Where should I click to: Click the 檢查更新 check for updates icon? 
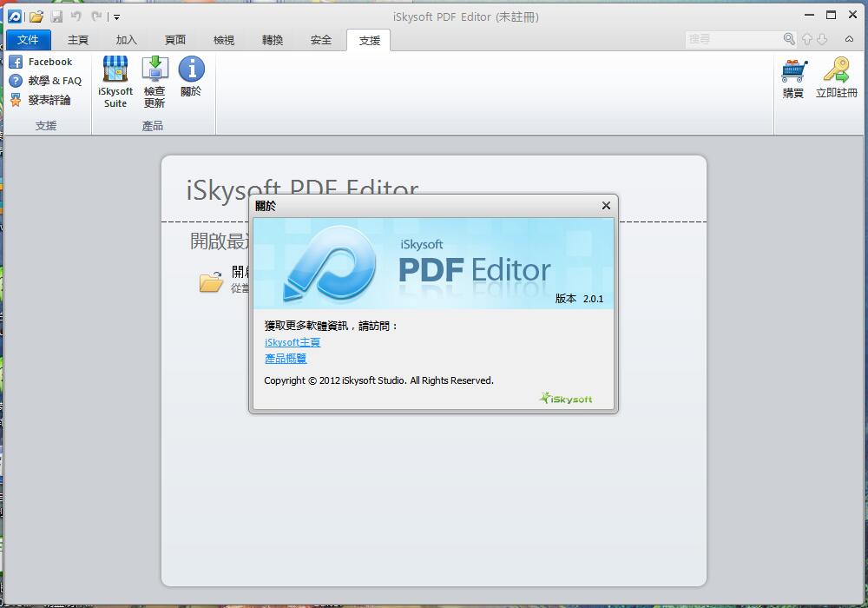pos(155,70)
